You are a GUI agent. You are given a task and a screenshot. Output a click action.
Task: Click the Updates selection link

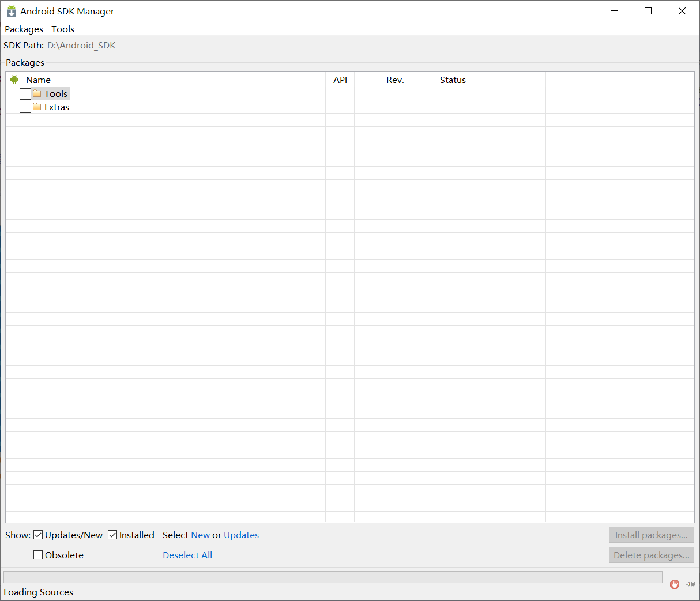click(x=241, y=535)
